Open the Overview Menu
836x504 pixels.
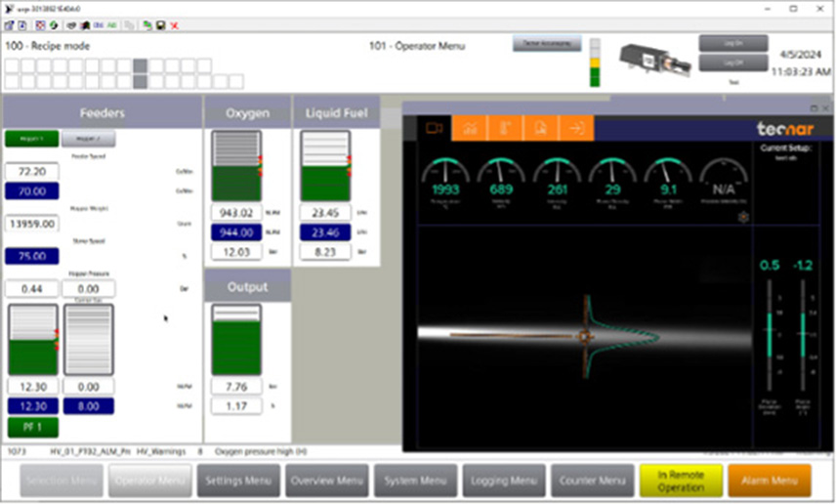tap(328, 481)
